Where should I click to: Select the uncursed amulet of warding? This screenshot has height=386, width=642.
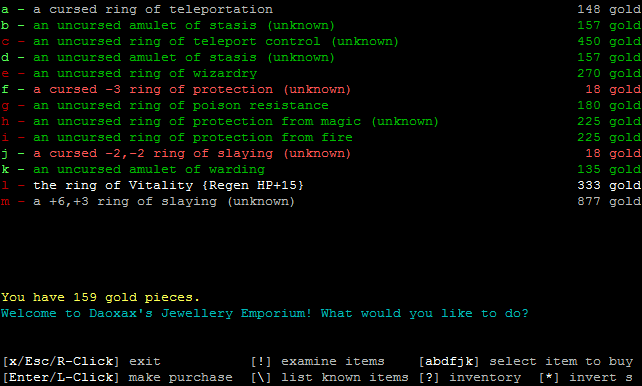coord(321,169)
